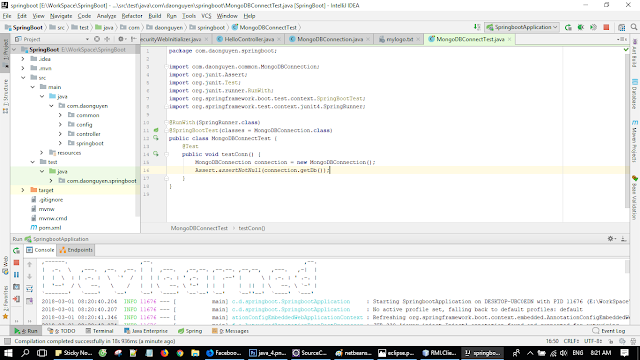Screen dimensions: 640x360
Task: Click Spring bean gutter icon at line 11
Action: 156,130
